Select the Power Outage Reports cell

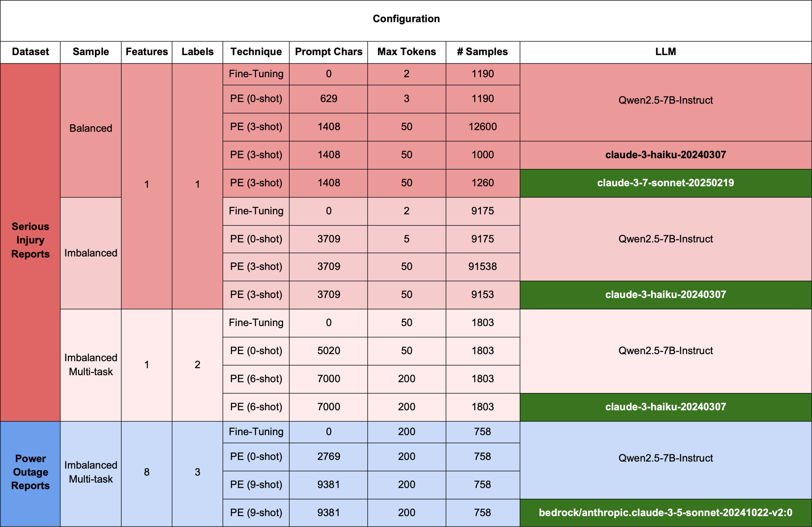[x=30, y=472]
